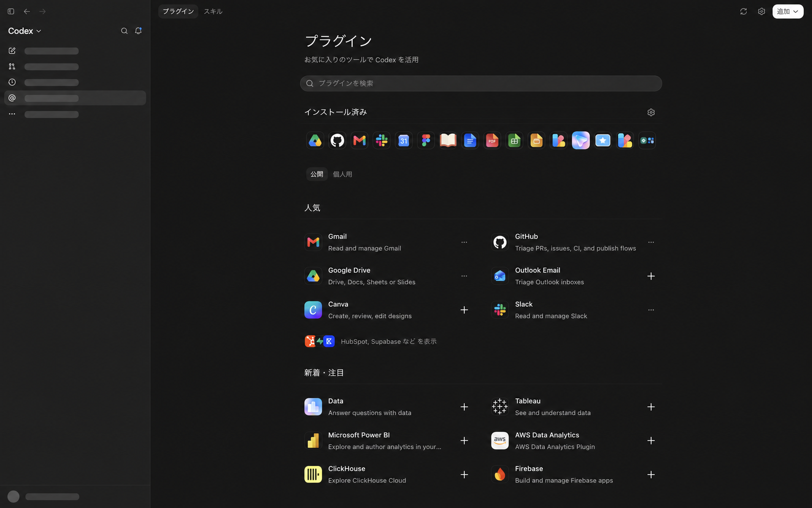Open Gmail plugin more options
This screenshot has width=812, height=508.
(464, 242)
